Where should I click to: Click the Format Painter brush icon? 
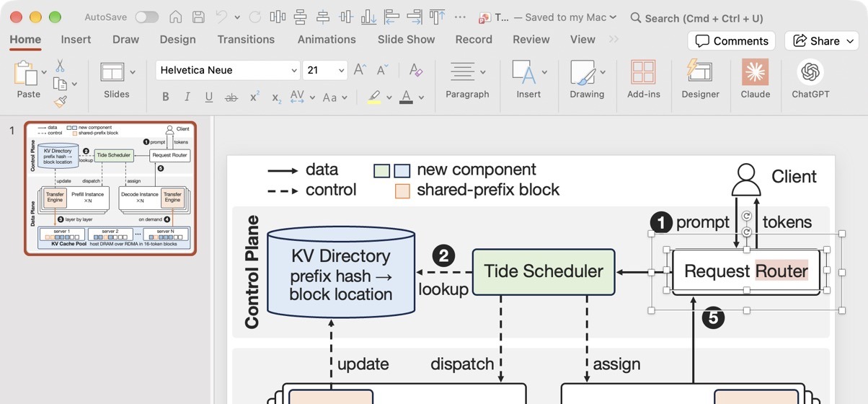click(60, 102)
